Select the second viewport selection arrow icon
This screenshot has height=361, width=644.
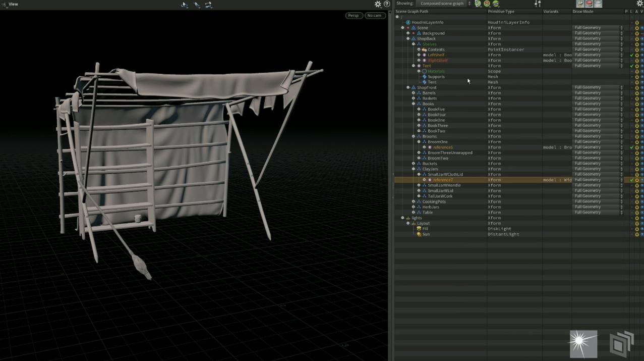tap(197, 5)
